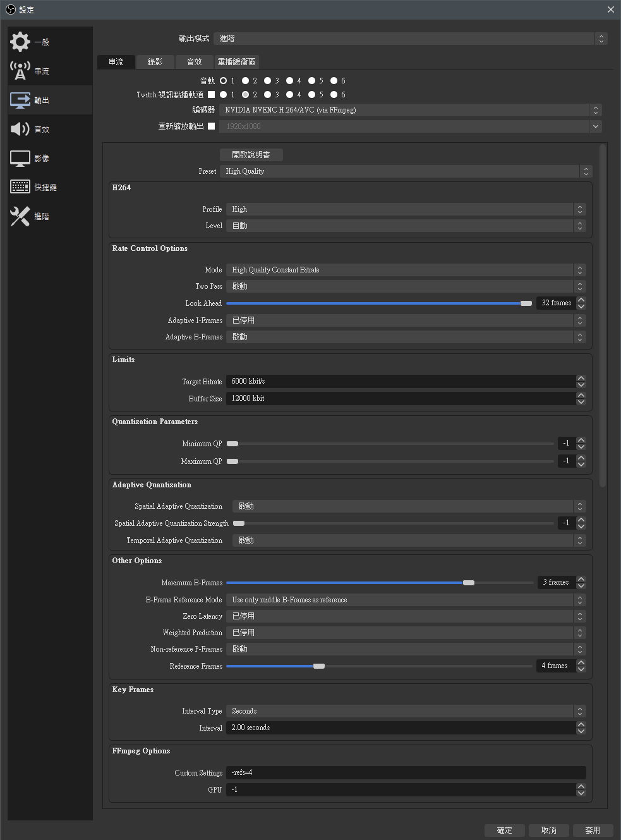Click the 取消 cancel button
This screenshot has width=621, height=840.
pyautogui.click(x=549, y=831)
